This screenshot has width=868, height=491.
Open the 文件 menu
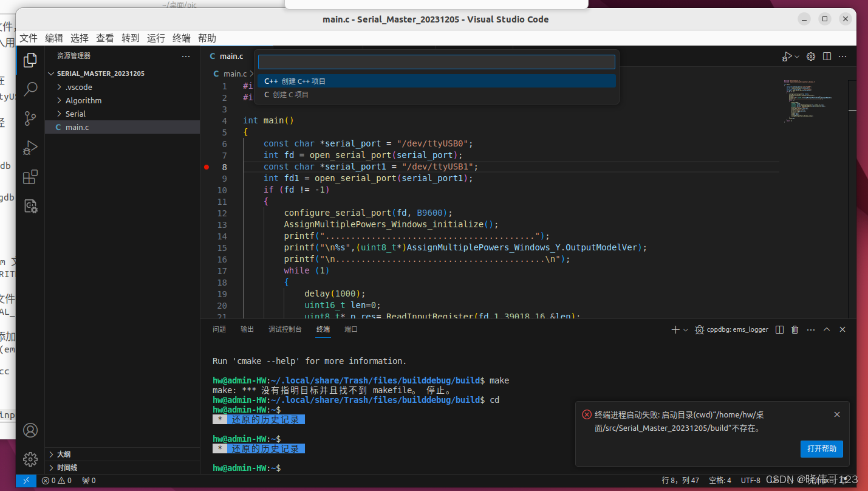(29, 38)
